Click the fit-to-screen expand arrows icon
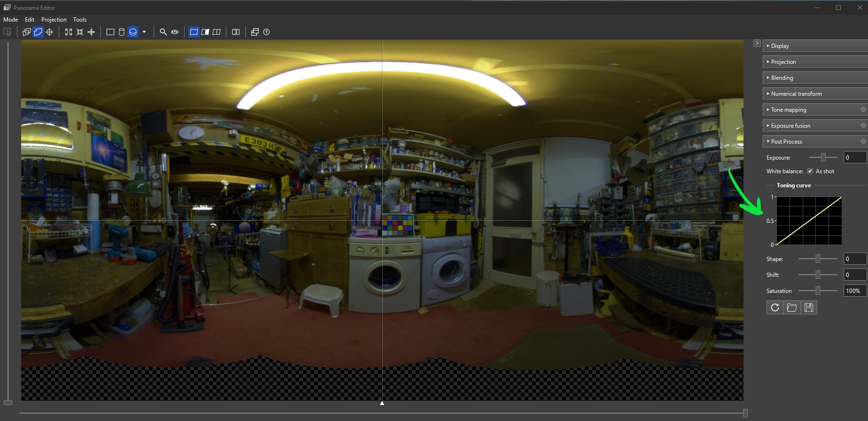This screenshot has height=421, width=868. pyautogui.click(x=69, y=32)
